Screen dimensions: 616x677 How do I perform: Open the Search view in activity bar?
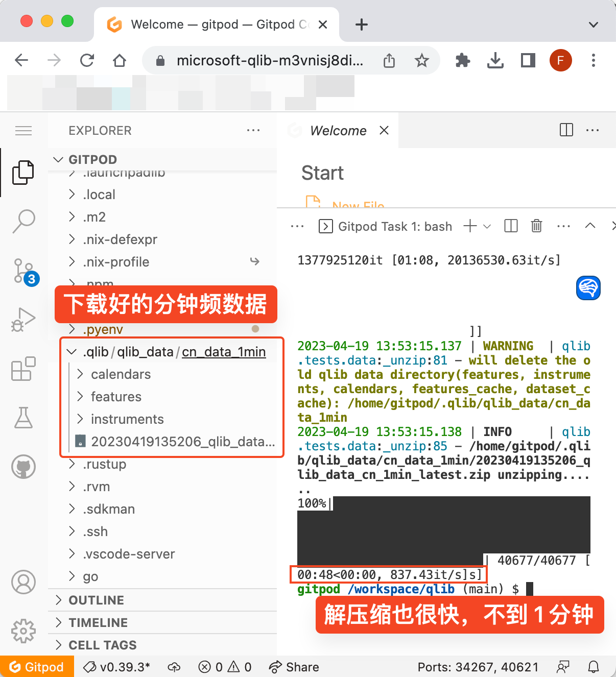coord(23,221)
